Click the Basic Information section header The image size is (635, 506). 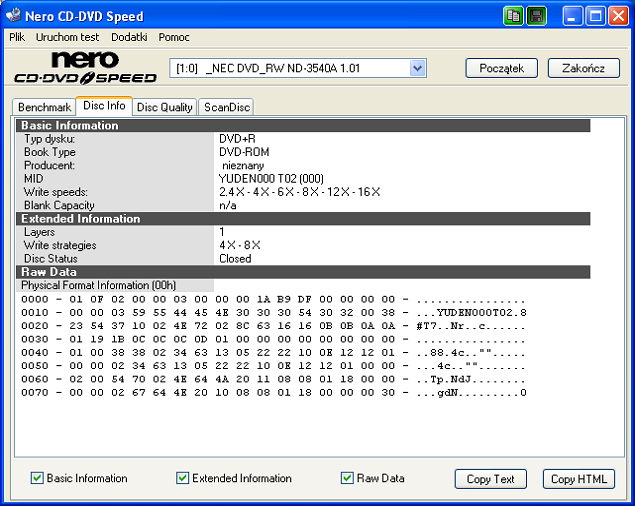pos(303,126)
